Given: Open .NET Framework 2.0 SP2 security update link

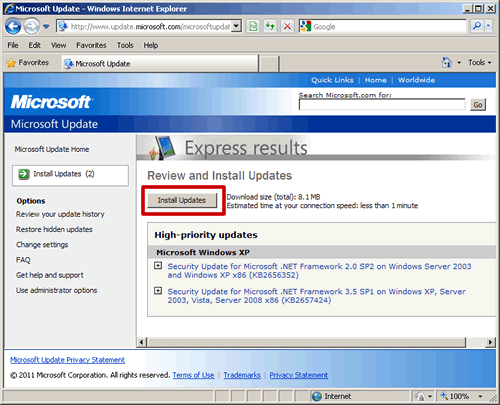Looking at the screenshot, I should (x=319, y=271).
